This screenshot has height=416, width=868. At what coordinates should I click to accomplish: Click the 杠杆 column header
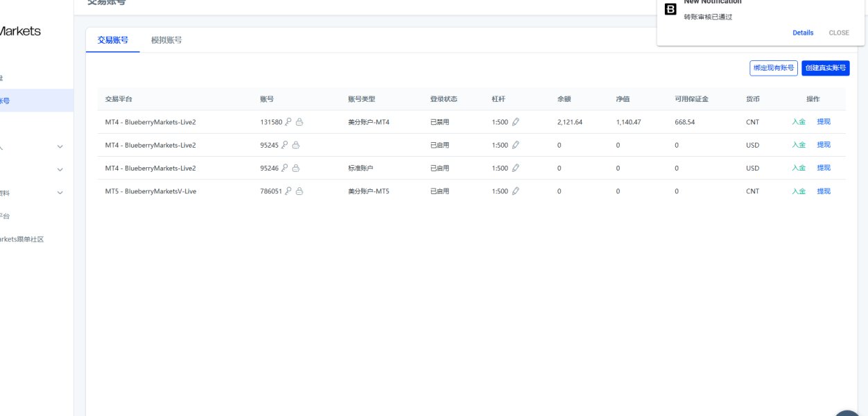pos(498,99)
